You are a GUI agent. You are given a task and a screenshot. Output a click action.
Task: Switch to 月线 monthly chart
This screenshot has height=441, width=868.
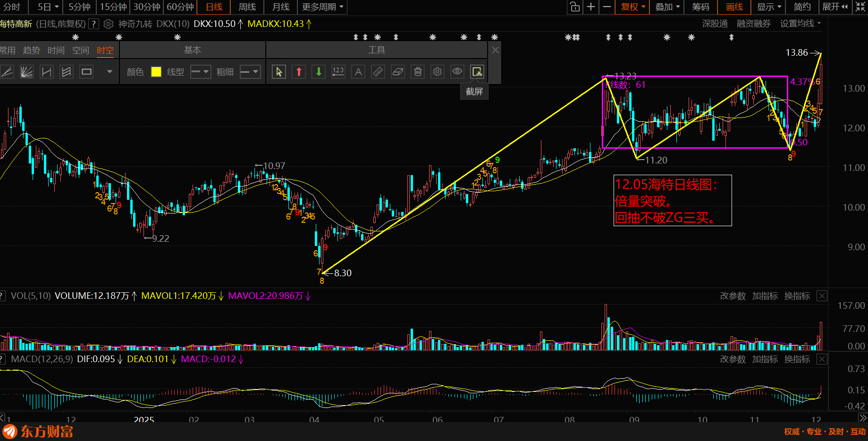pos(280,7)
